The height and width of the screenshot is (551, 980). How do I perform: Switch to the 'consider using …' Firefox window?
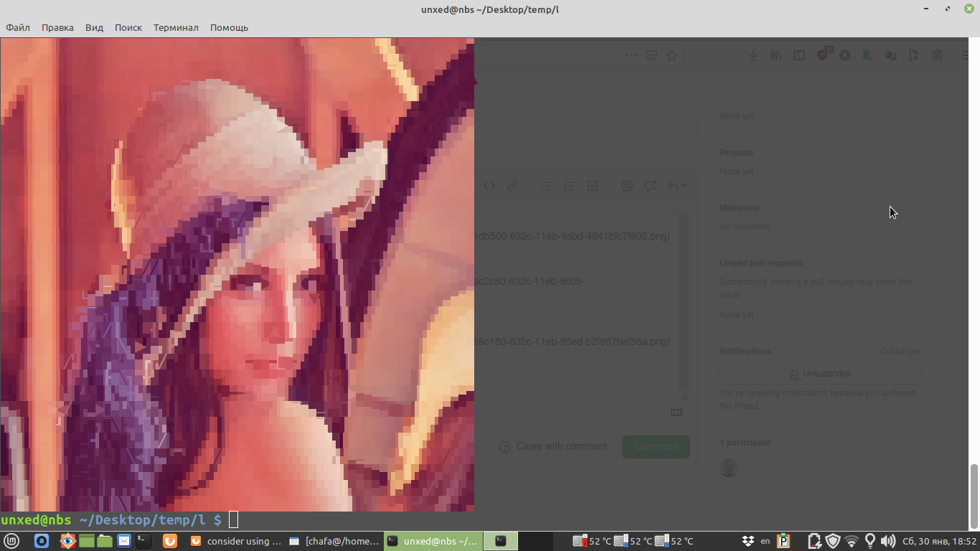click(236, 541)
